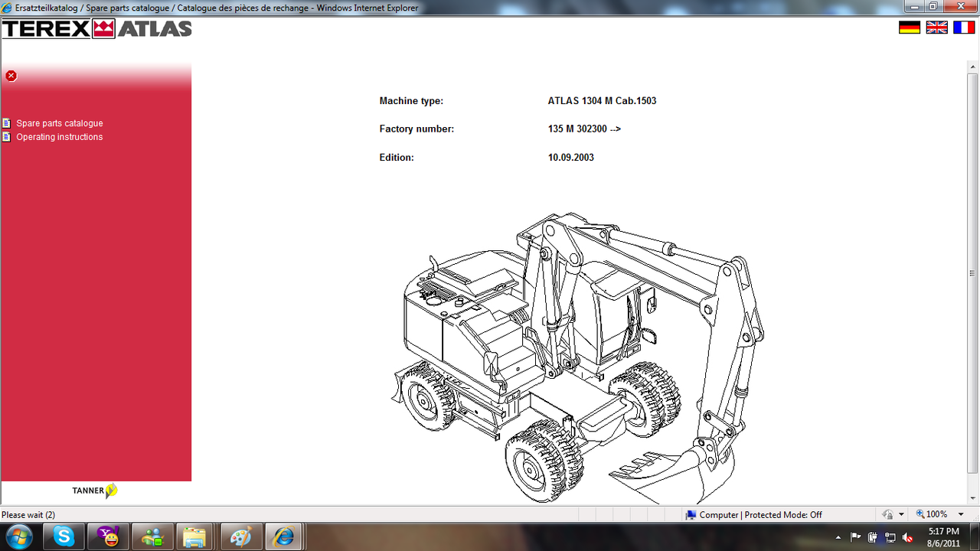This screenshot has height=551, width=980.
Task: Click the security padlock status icon
Action: point(888,514)
